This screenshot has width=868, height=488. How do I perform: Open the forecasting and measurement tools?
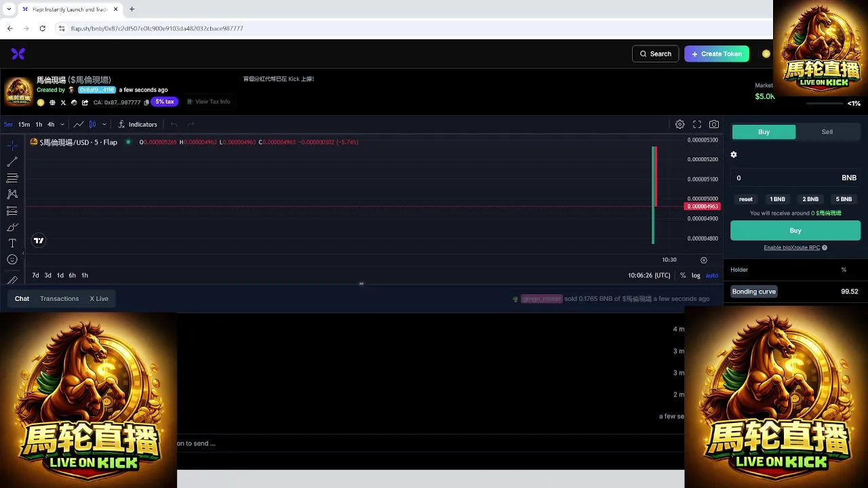pyautogui.click(x=12, y=211)
